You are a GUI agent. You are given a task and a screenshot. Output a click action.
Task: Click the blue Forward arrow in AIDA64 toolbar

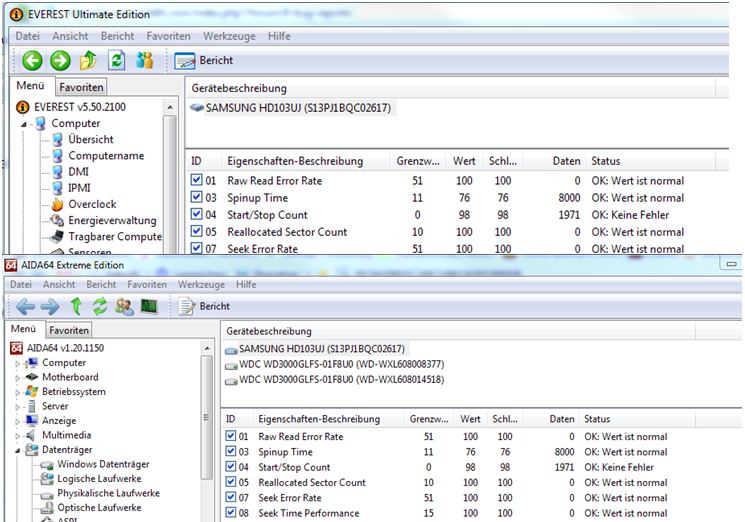click(50, 307)
